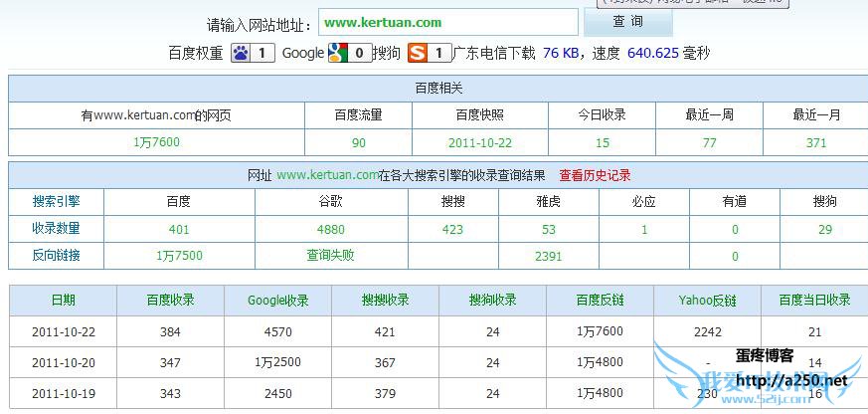Click Baidu indexed pages value 1万7600
This screenshot has width=868, height=414.
[x=157, y=142]
